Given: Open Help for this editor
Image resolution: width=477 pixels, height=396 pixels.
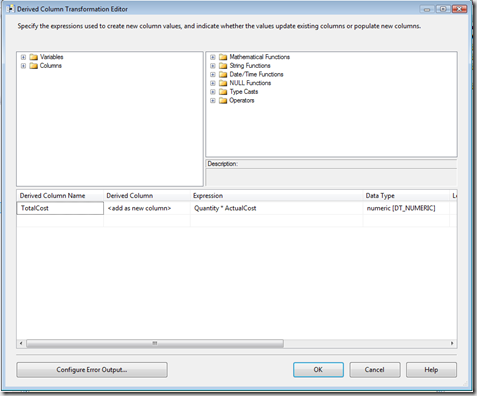Looking at the screenshot, I should tap(431, 370).
